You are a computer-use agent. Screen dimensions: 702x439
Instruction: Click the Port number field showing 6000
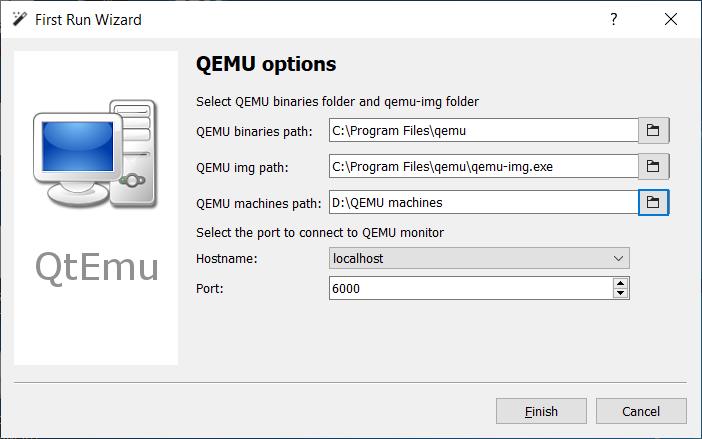coord(468,288)
